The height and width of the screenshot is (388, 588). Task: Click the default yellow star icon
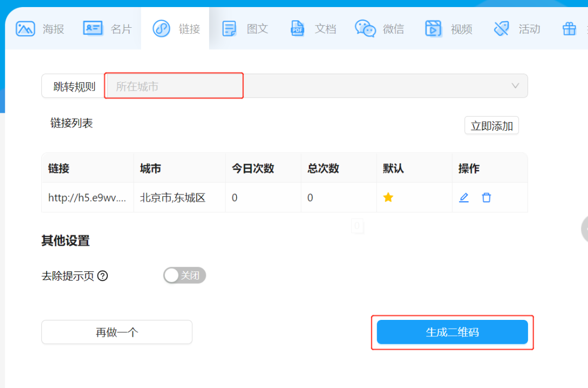(388, 197)
